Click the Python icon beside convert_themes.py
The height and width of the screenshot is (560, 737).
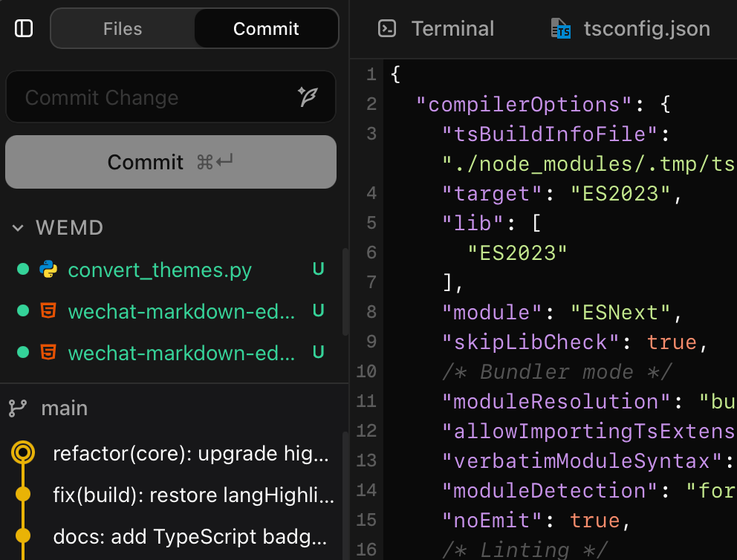point(48,270)
